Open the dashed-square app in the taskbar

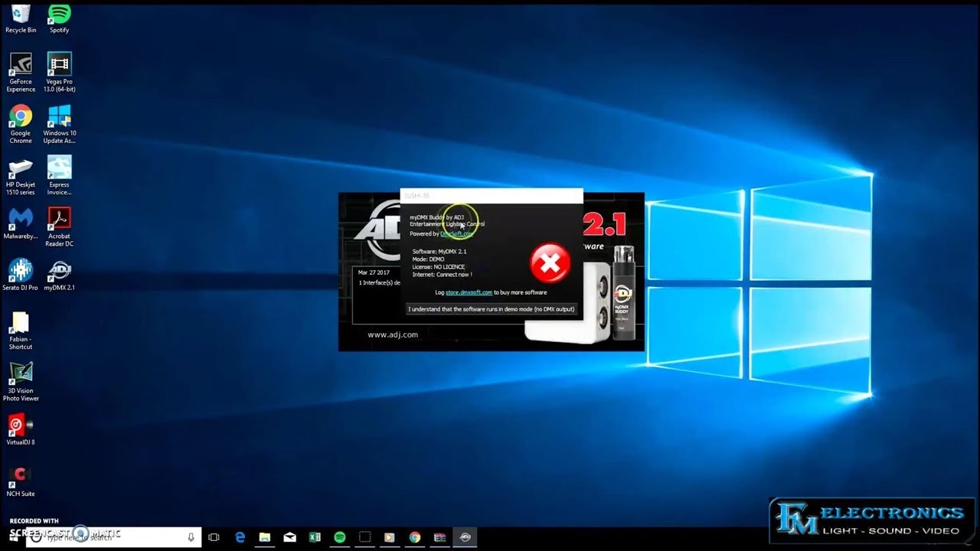tap(364, 537)
